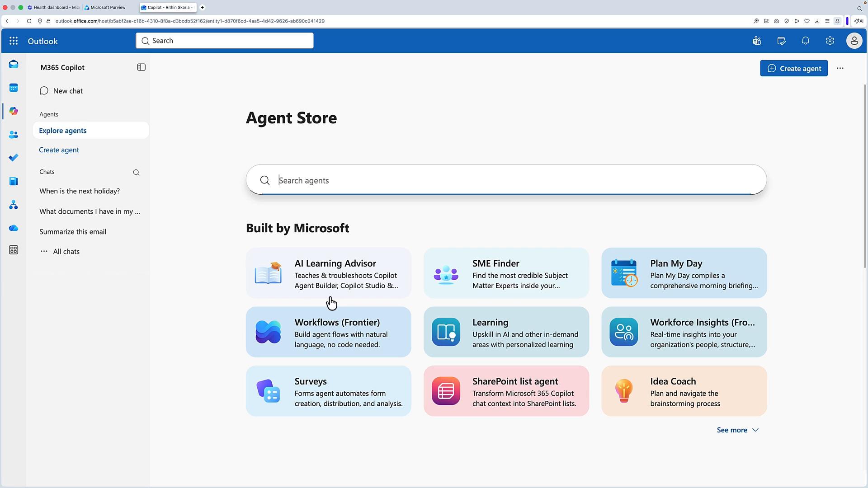Open the More apps grid icon
Viewport: 868px width, 488px height.
click(x=14, y=250)
